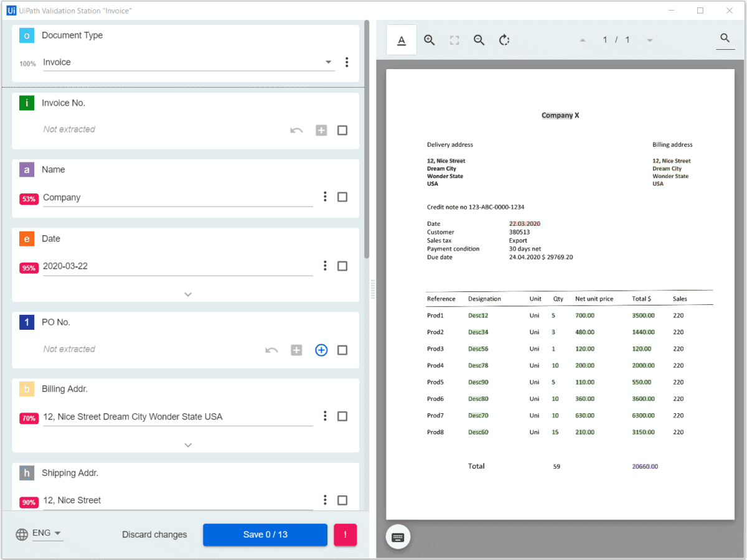Open the Document Type dropdown

pos(328,62)
